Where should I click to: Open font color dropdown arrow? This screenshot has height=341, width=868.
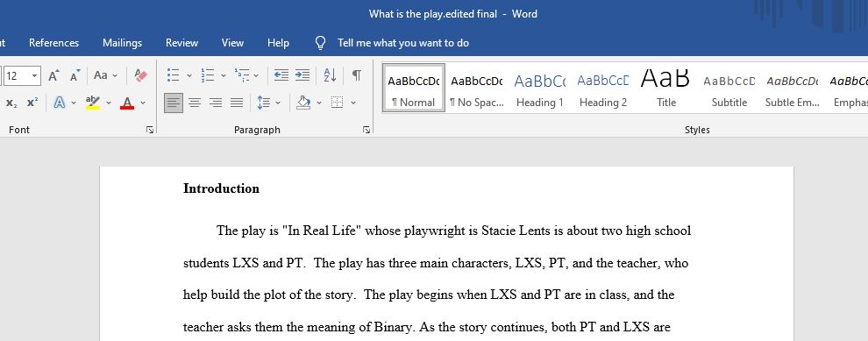(143, 103)
